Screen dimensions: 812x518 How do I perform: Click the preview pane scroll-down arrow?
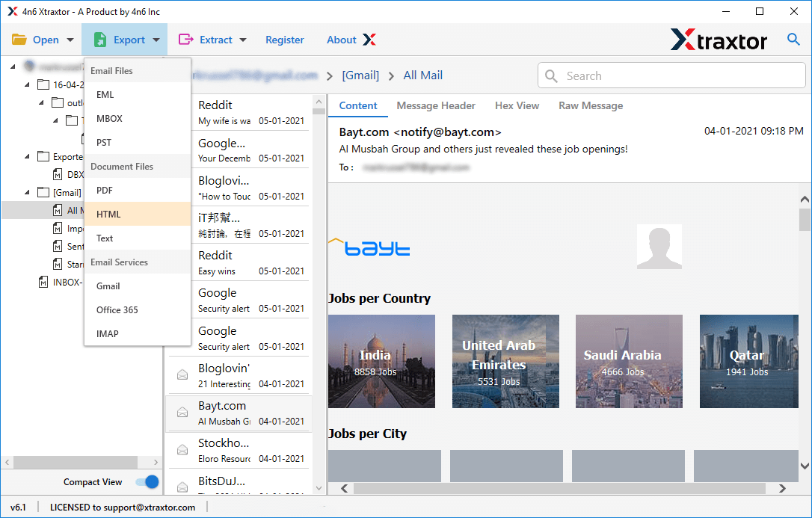[805, 466]
